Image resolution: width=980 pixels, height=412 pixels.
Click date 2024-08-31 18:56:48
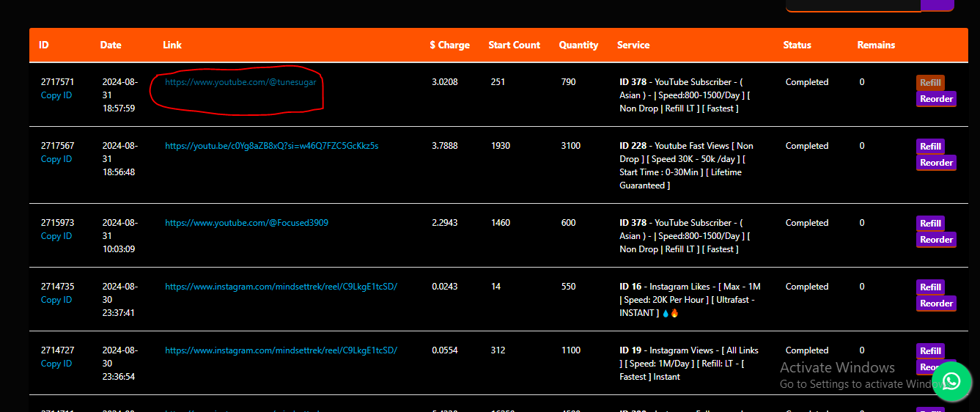pos(119,159)
